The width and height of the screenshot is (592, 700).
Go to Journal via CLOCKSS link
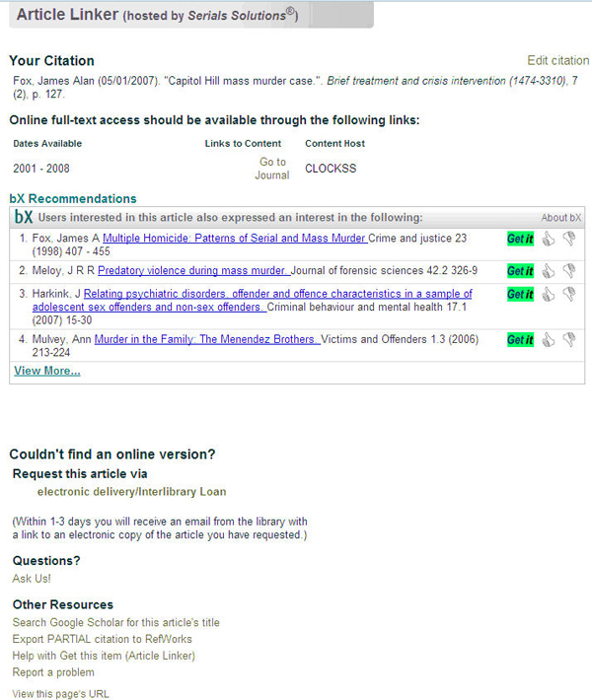[273, 169]
